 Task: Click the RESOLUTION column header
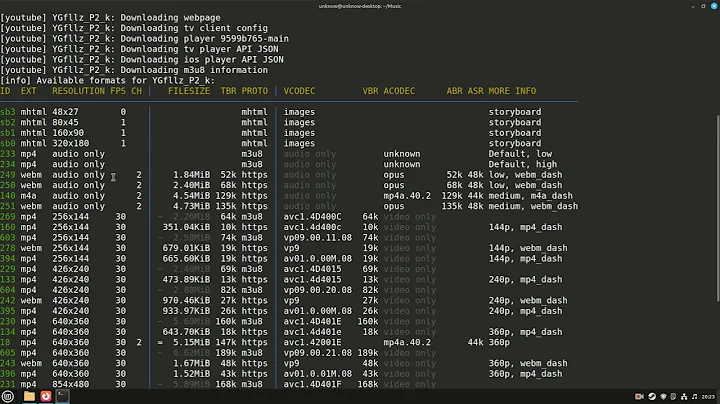[x=79, y=91]
